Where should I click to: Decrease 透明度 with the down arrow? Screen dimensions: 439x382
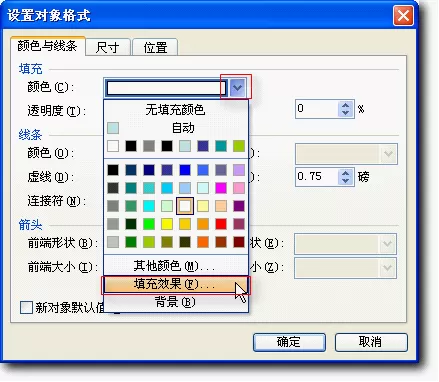tap(345, 113)
